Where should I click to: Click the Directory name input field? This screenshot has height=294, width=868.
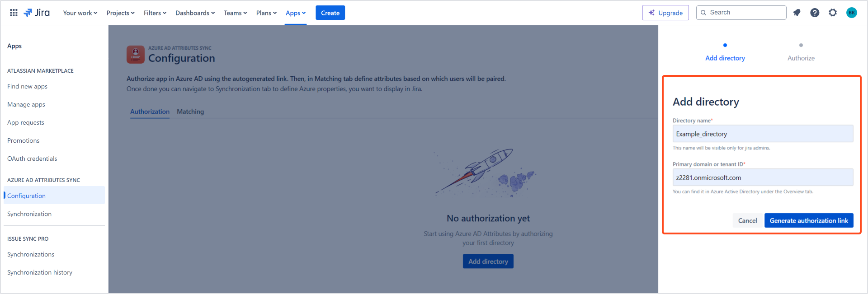point(763,134)
